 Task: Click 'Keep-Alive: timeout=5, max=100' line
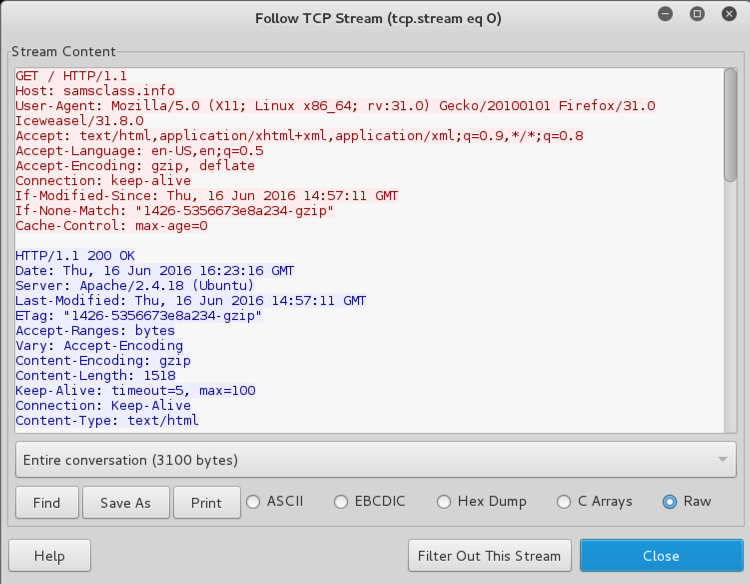click(x=135, y=390)
